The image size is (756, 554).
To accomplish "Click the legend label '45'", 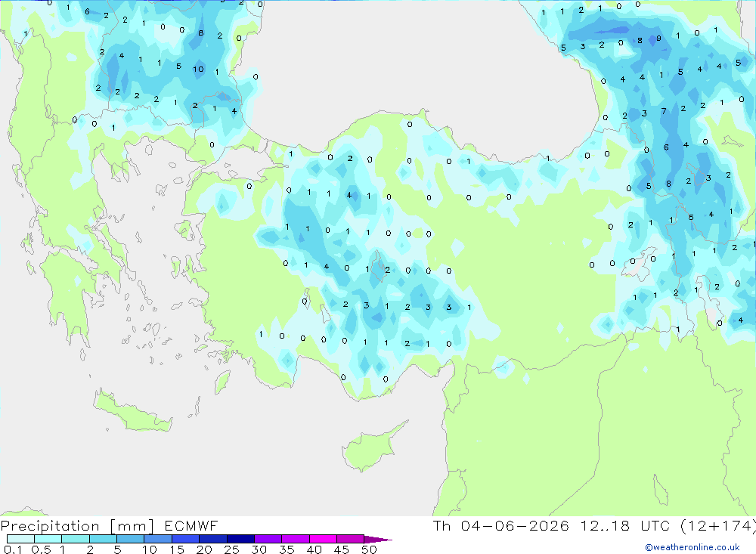I will [342, 549].
